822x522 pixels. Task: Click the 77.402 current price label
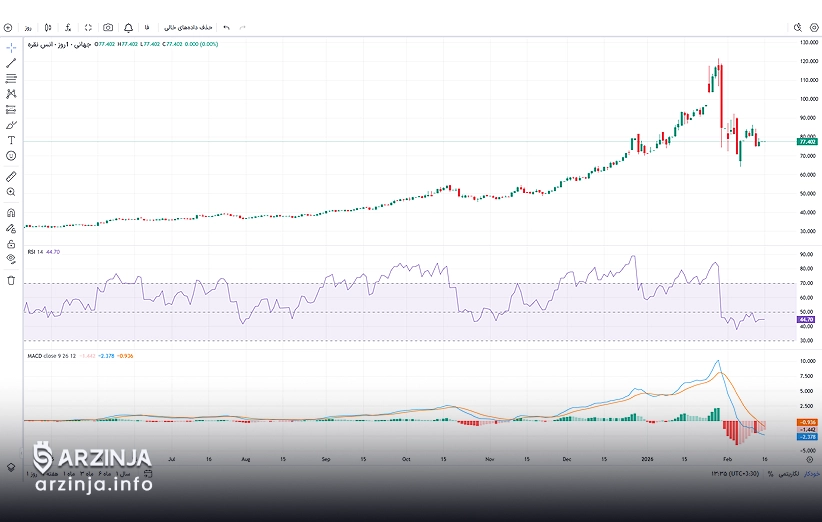(807, 142)
